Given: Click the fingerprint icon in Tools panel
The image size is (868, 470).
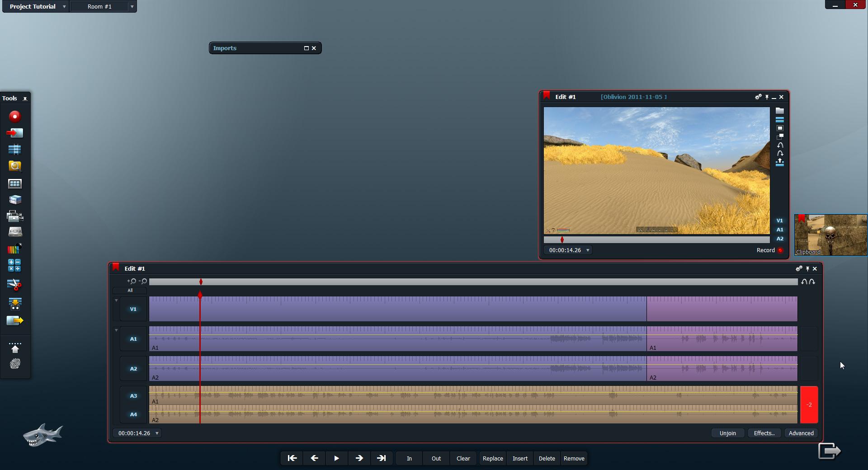Looking at the screenshot, I should click(15, 364).
